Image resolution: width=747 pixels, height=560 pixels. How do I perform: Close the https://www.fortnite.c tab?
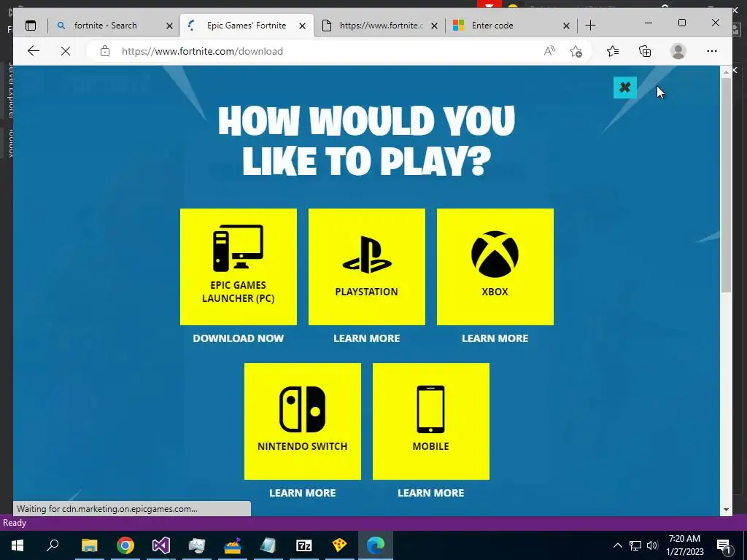[x=434, y=26]
